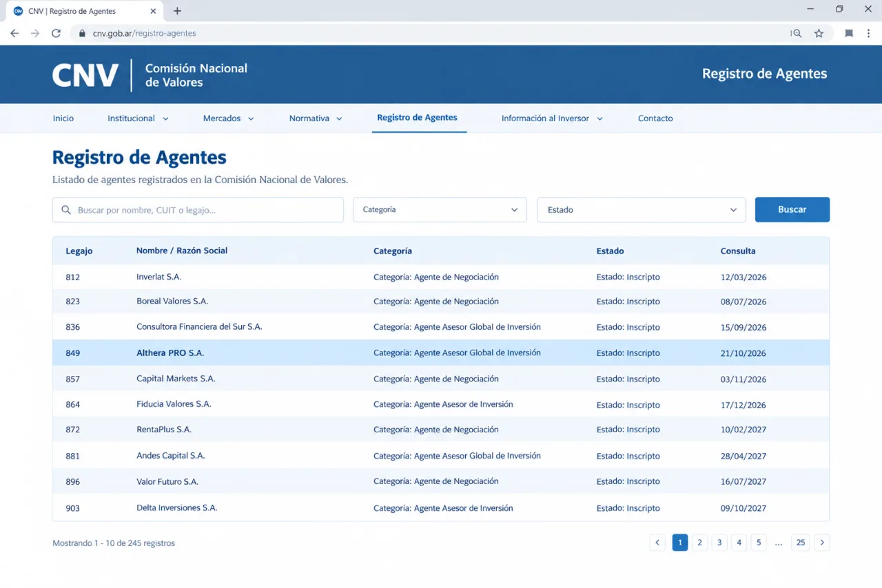Open the Estado filter dropdown

(x=642, y=210)
